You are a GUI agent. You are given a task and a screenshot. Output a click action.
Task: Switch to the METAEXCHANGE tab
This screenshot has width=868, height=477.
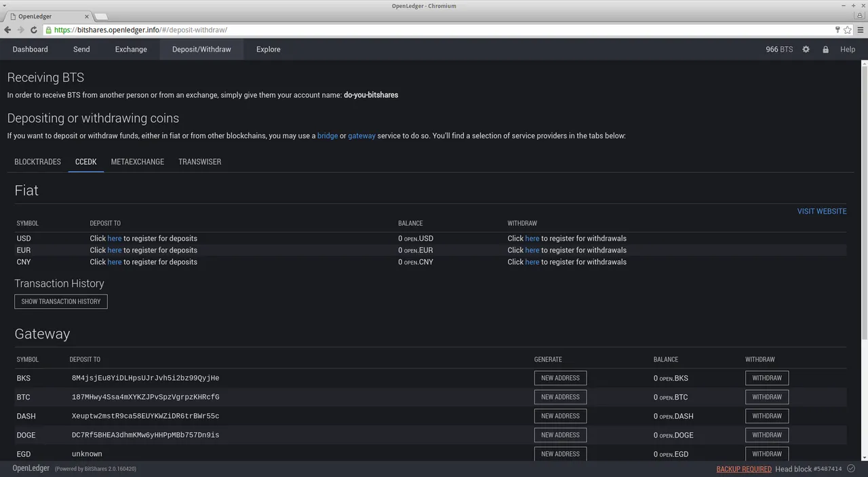point(138,161)
